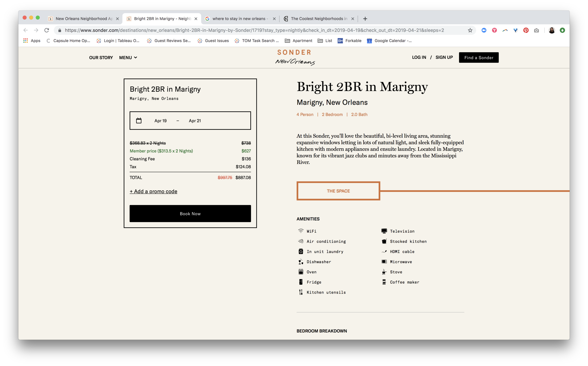Switch to New Orleans Neighborhood tab

pyautogui.click(x=83, y=19)
